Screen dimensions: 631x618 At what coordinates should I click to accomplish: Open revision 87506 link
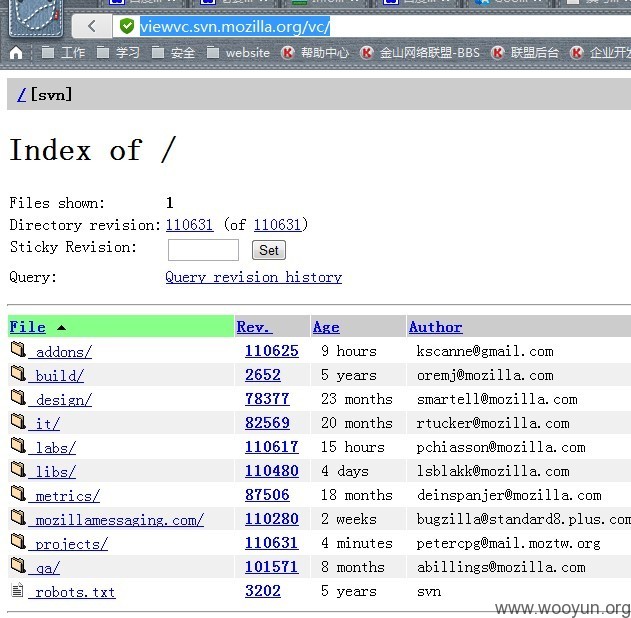click(267, 495)
